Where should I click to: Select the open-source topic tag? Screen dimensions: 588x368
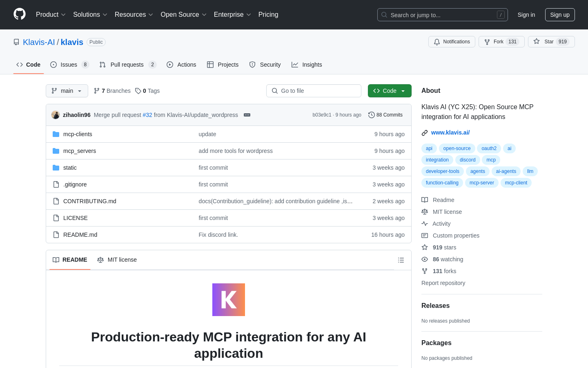point(457,148)
